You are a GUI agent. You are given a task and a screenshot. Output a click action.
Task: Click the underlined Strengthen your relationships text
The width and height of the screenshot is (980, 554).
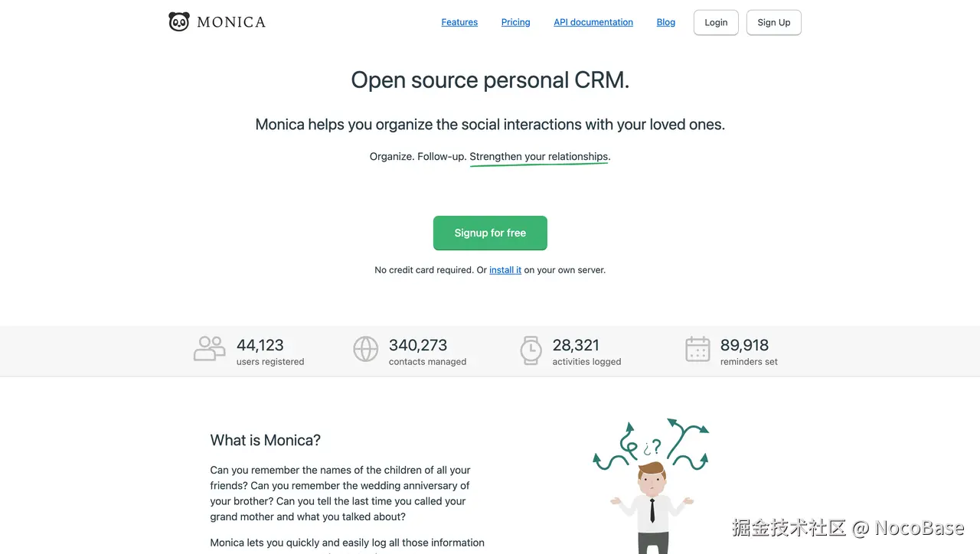[539, 157]
